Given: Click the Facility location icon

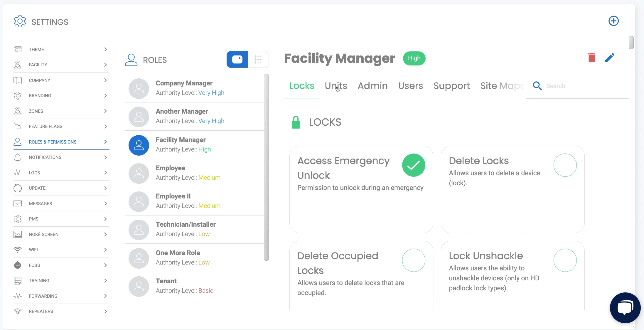Looking at the screenshot, I should click(18, 65).
